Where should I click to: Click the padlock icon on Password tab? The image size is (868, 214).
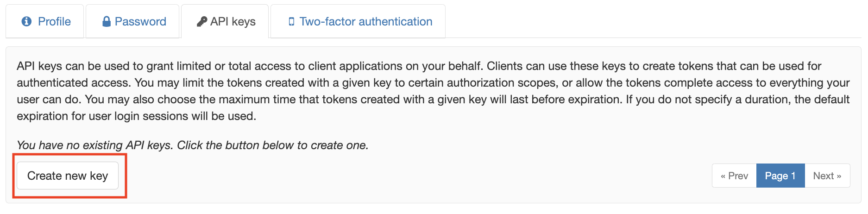[x=107, y=21]
